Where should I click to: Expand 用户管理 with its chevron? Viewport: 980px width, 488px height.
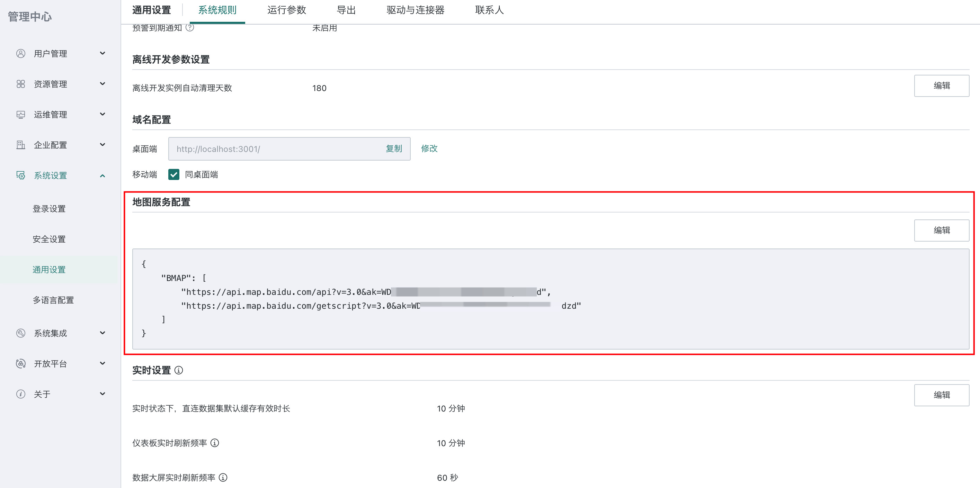(x=103, y=53)
